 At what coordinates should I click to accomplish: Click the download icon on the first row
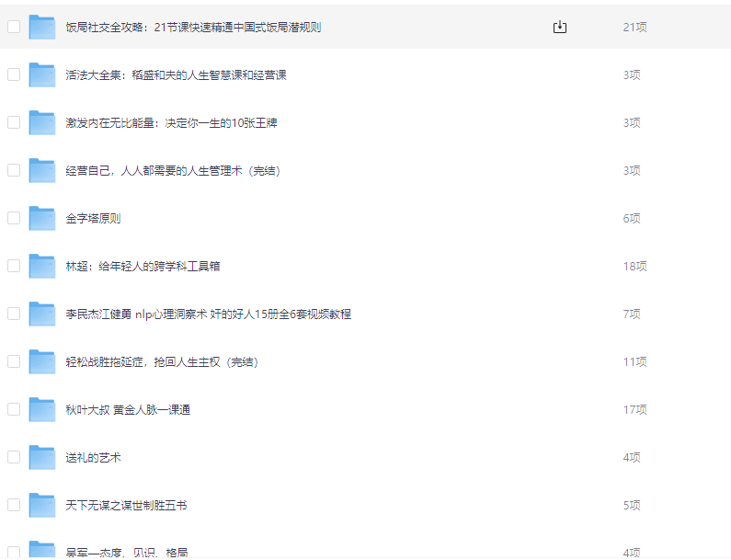[559, 28]
